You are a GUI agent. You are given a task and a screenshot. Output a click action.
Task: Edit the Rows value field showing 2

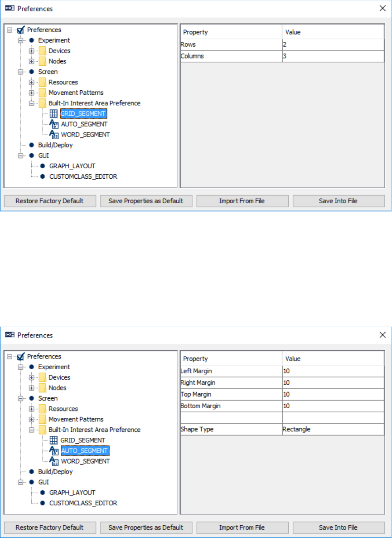click(333, 44)
